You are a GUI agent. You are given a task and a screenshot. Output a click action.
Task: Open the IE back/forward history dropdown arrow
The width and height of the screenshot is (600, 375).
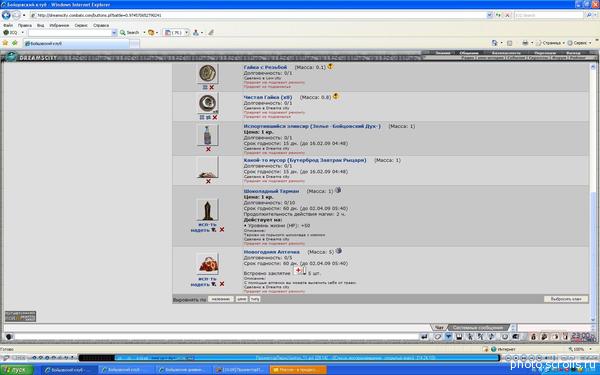click(24, 15)
